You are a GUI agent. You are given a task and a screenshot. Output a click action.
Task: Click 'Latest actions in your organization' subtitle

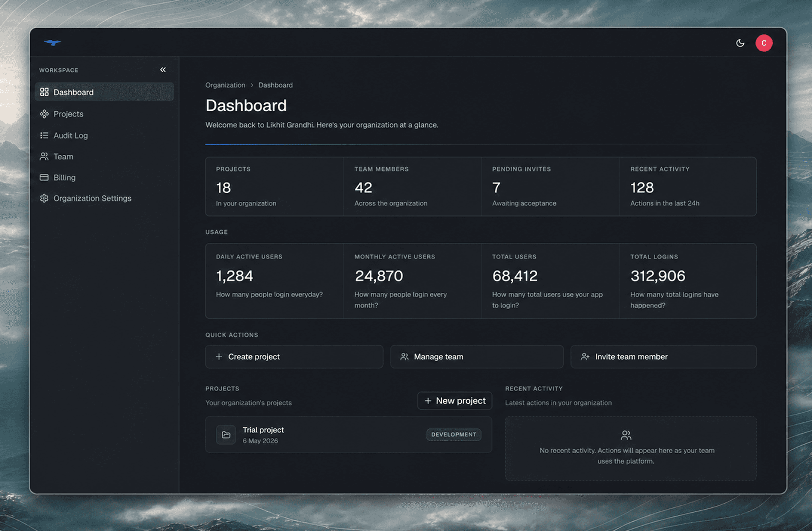tap(558, 402)
